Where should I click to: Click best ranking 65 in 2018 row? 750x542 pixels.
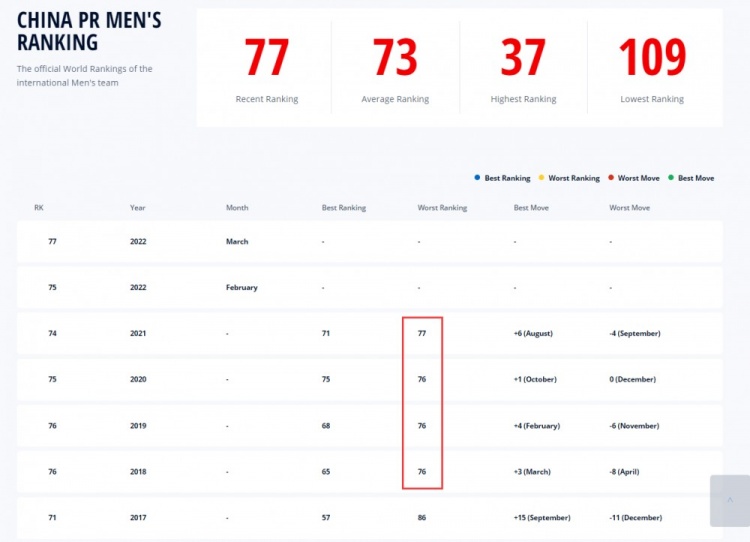pos(326,472)
